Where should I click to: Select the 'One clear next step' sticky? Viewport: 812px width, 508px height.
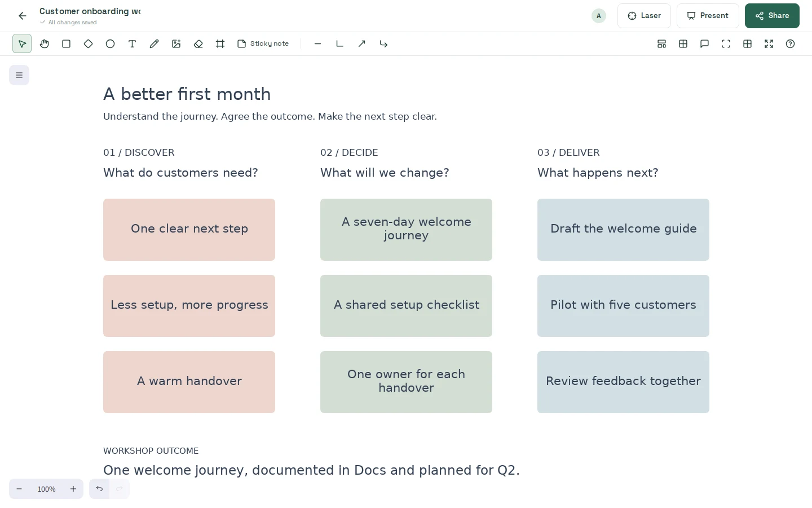coord(189,230)
